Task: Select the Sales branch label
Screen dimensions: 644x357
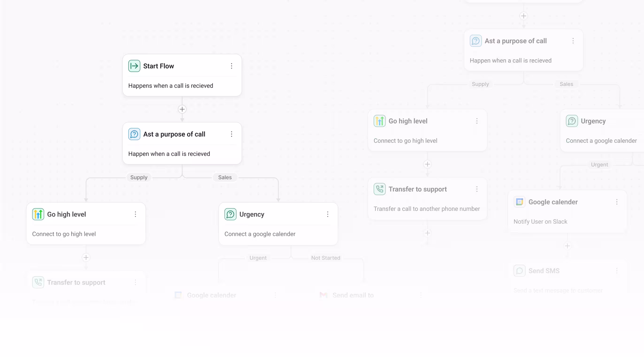Action: pos(225,177)
